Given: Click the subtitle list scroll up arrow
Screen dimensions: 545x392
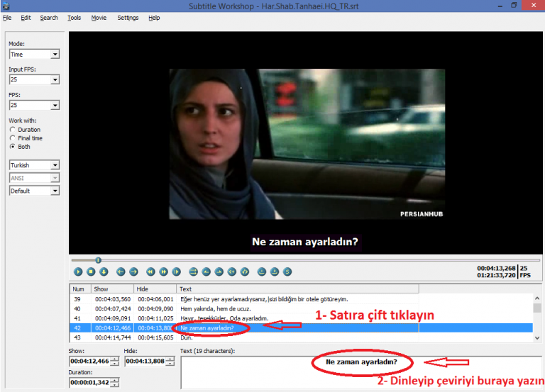Looking at the screenshot, I should click(x=537, y=298).
